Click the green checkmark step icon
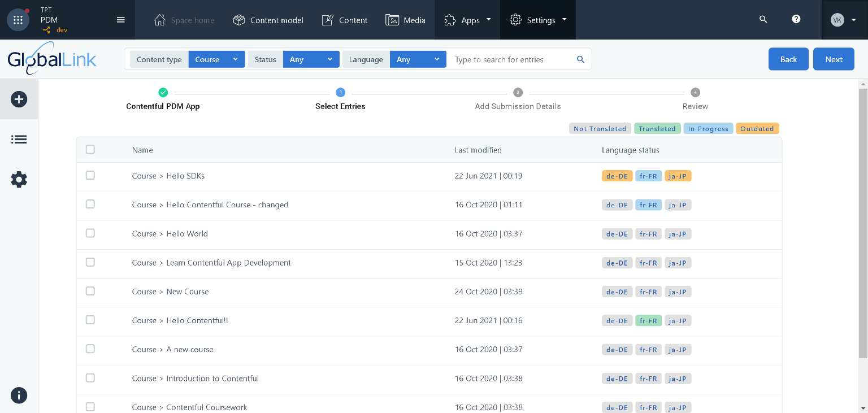 (x=163, y=92)
